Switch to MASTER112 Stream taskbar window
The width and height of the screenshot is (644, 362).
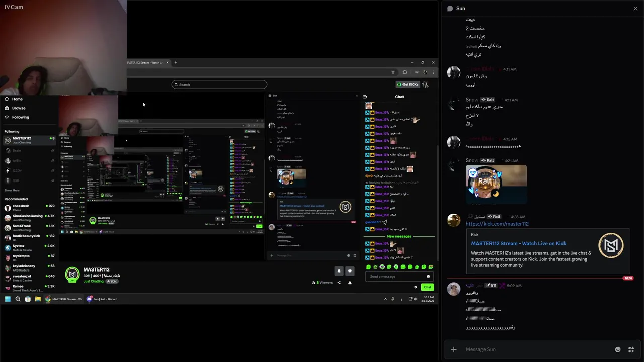(64, 299)
